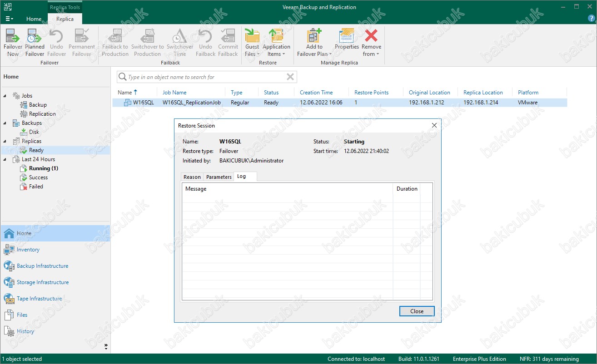Select Failed under Last 24 Hours

(36, 187)
